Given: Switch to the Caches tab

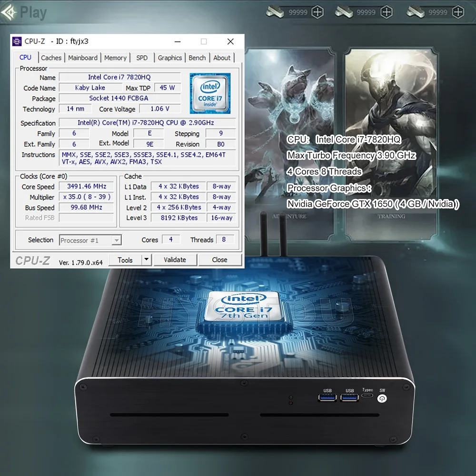Looking at the screenshot, I should (51, 58).
